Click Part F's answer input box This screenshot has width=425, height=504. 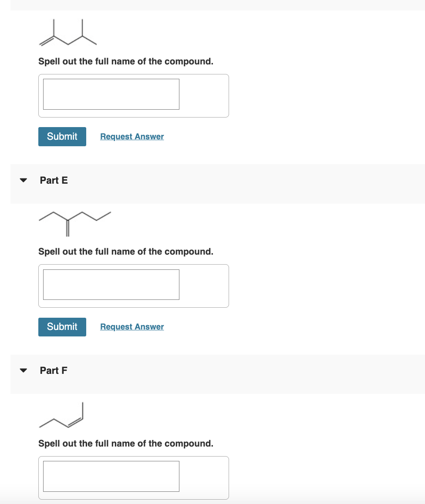point(111,476)
